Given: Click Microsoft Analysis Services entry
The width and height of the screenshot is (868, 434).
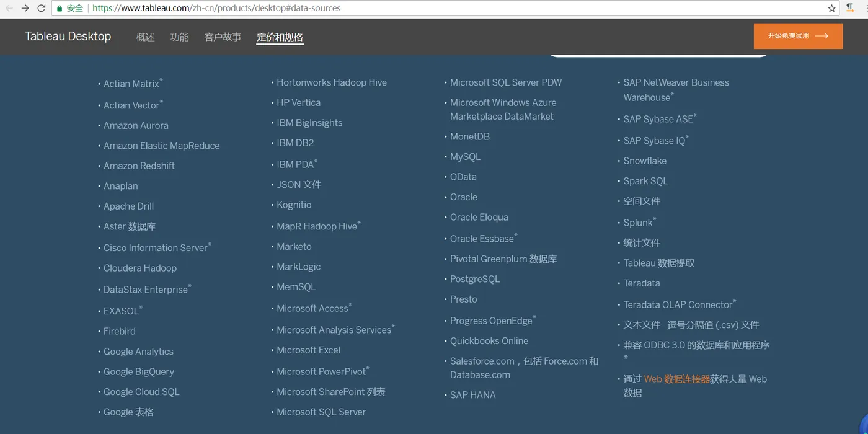Looking at the screenshot, I should [335, 329].
